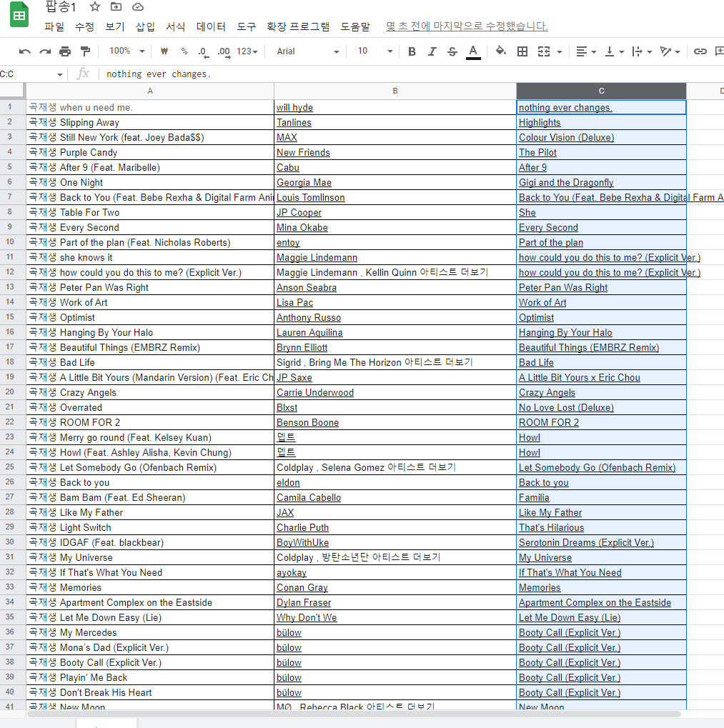Screen dimensions: 724x728
Task: Move document to folder icon
Action: (116, 6)
